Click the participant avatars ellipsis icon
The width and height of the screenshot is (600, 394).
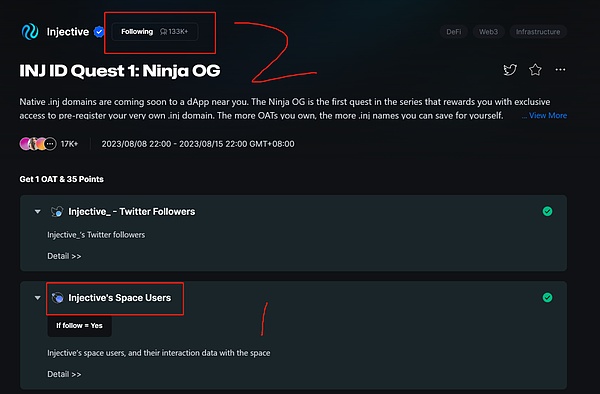coord(50,144)
